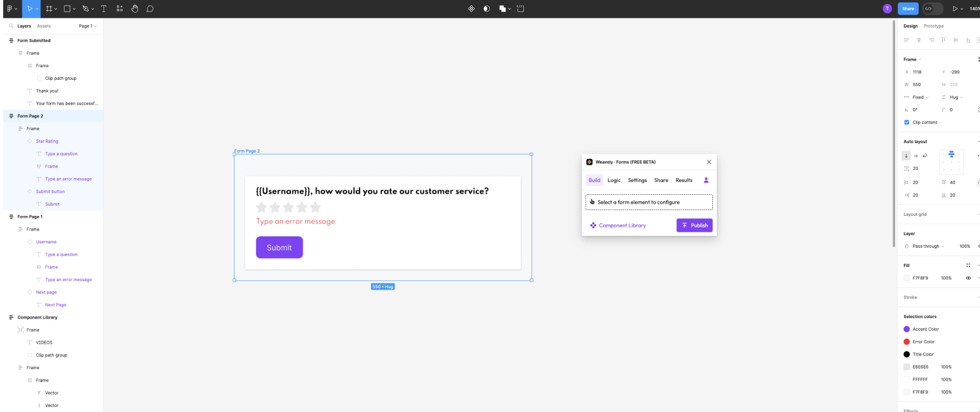980x412 pixels.
Task: Toggle fill F7F8F9 visibility eye
Action: click(x=969, y=278)
